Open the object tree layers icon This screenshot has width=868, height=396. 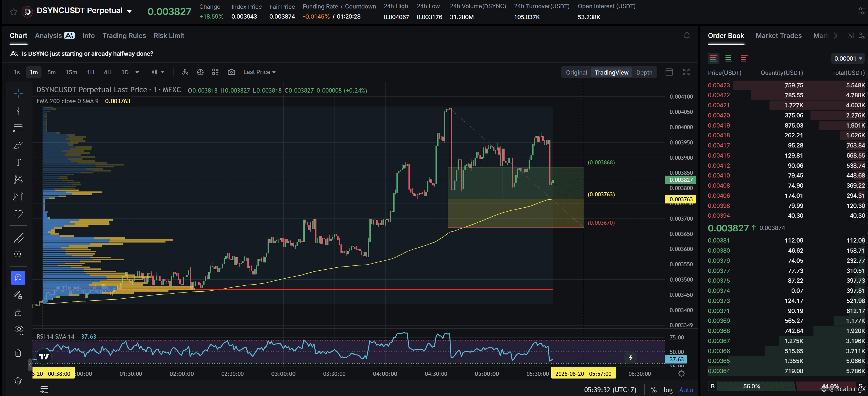pos(18,380)
